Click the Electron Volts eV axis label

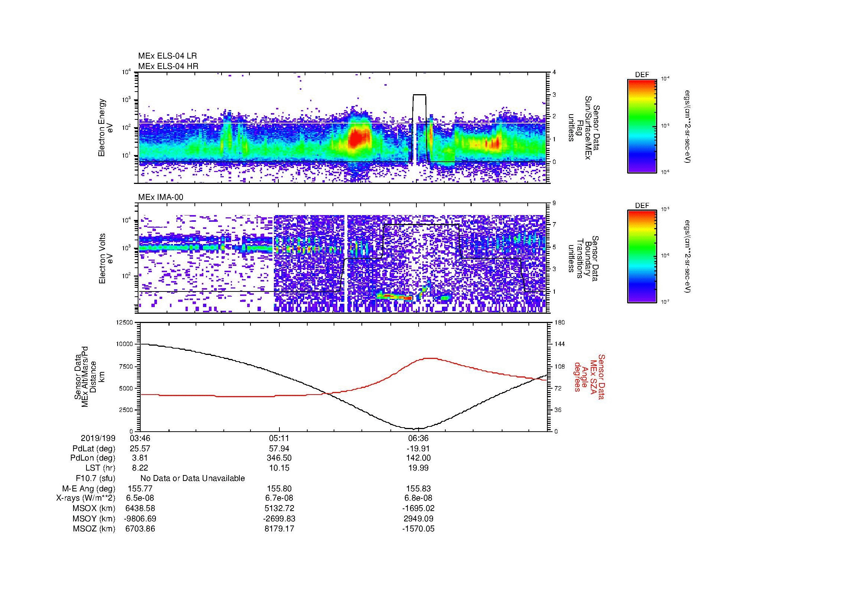(x=106, y=259)
